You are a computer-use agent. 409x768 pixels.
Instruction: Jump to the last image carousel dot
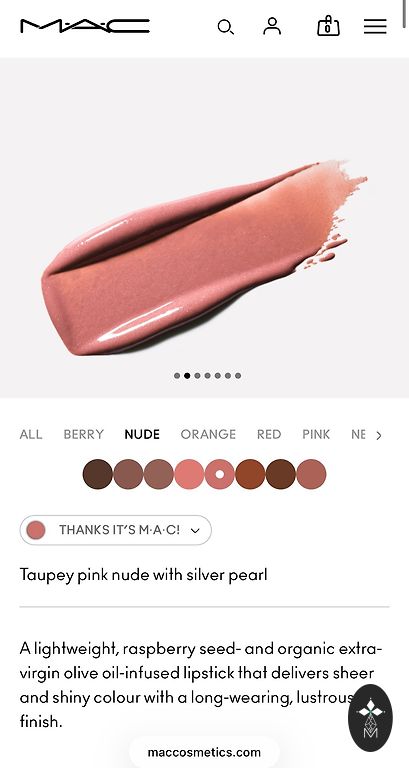(x=238, y=376)
